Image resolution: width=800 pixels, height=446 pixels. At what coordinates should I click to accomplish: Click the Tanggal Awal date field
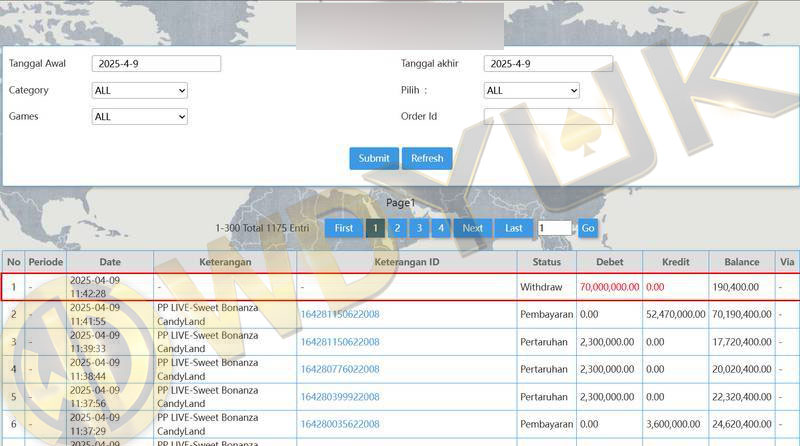point(156,64)
